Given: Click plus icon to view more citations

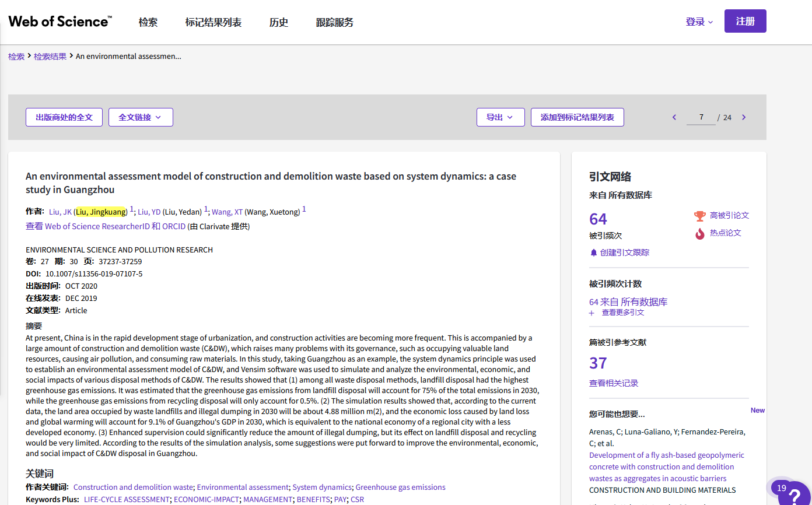Looking at the screenshot, I should 591,313.
